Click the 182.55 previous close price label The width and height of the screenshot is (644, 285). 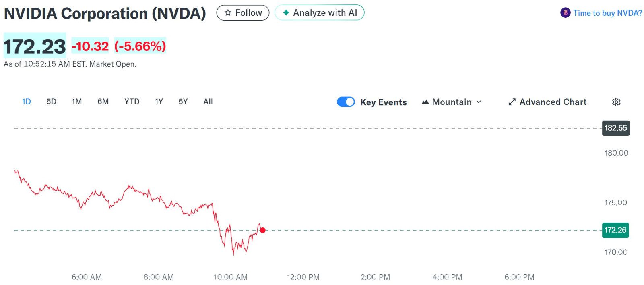[615, 128]
